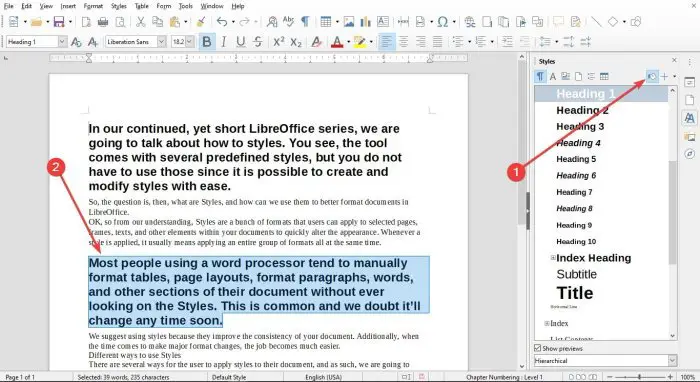Open sidebar Navigator compass icon

(x=690, y=154)
